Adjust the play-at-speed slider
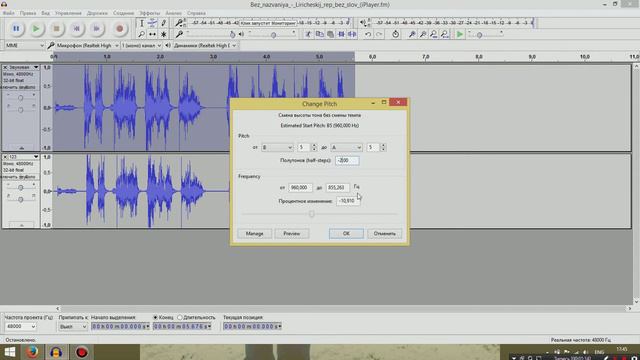Screen dimensions: 640x360 [485, 34]
